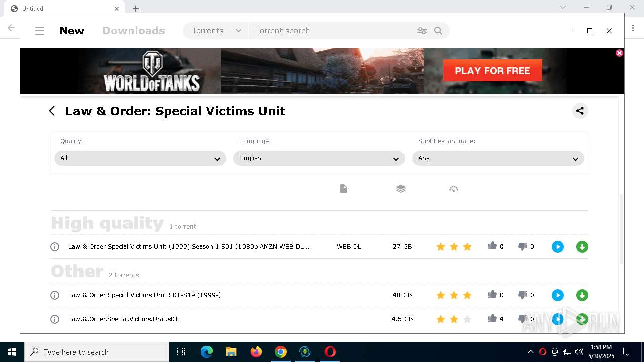Download the 48 GB S01-S19 torrent
Screen dimensions: 644x362
coord(582,295)
